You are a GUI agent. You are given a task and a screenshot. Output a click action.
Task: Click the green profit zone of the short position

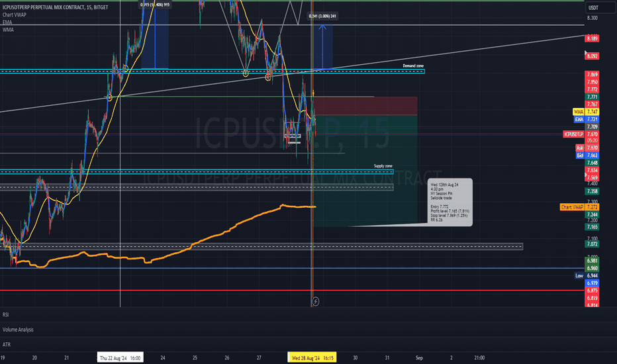coord(365,171)
